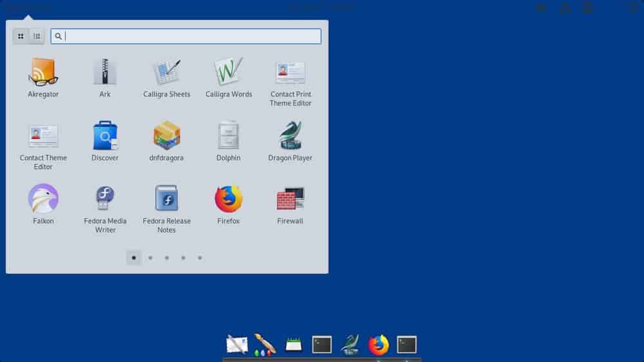Go to the second page of apps

[150, 258]
